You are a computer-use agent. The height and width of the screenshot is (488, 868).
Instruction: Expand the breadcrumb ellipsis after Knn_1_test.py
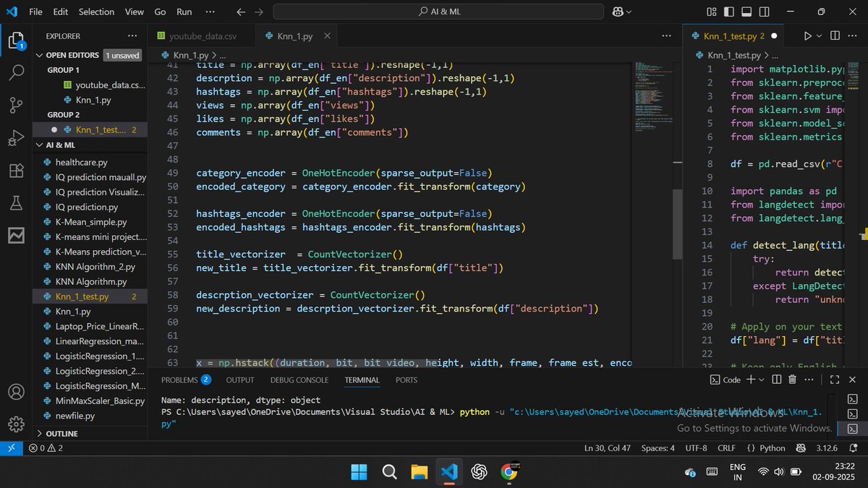(775, 55)
